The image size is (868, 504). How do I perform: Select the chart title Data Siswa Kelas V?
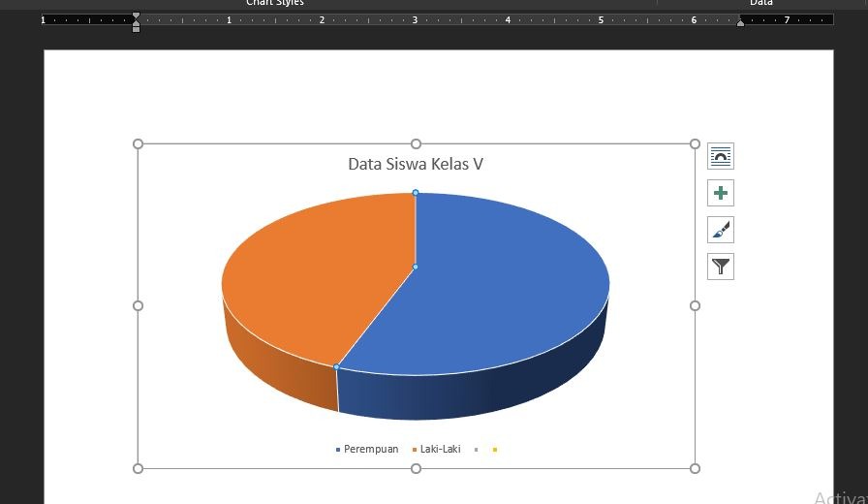point(416,164)
